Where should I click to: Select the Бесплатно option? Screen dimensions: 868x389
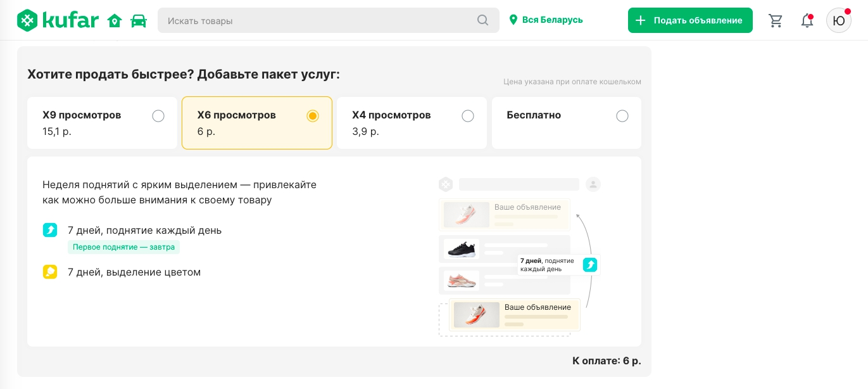pos(622,116)
